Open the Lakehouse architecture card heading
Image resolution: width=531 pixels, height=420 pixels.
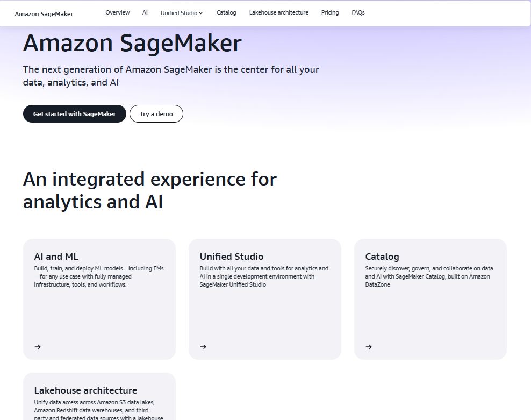pyautogui.click(x=85, y=390)
